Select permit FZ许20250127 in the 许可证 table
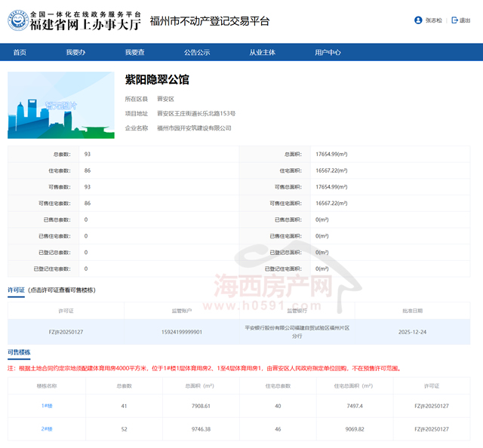 point(66,332)
